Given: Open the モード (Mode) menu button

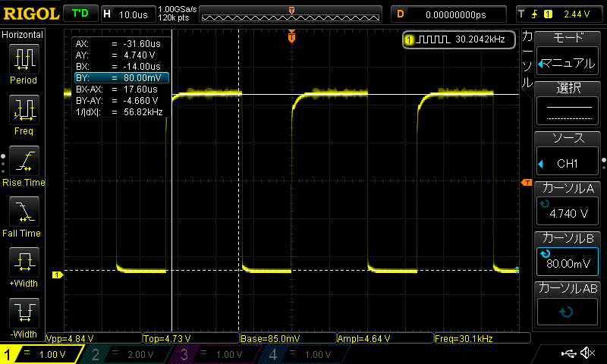Looking at the screenshot, I should click(x=568, y=54).
